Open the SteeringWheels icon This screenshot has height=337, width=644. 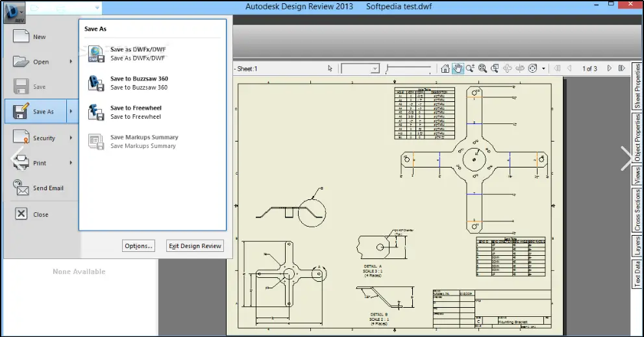[533, 68]
